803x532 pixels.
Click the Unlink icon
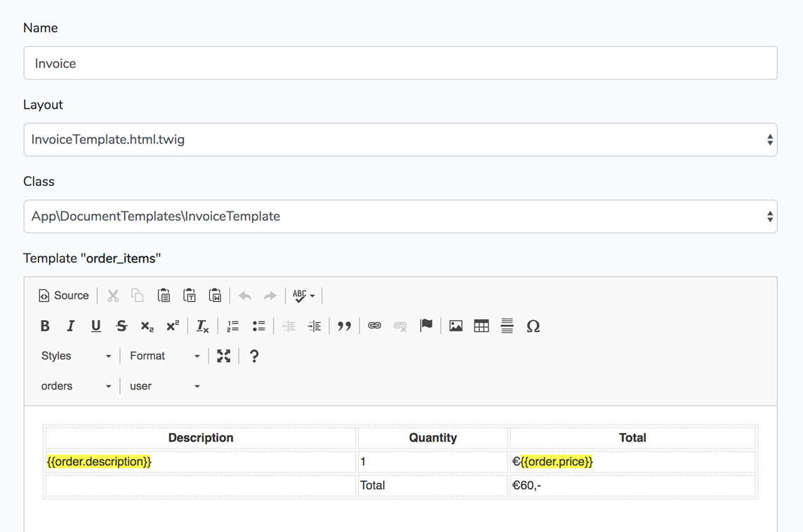(x=400, y=326)
